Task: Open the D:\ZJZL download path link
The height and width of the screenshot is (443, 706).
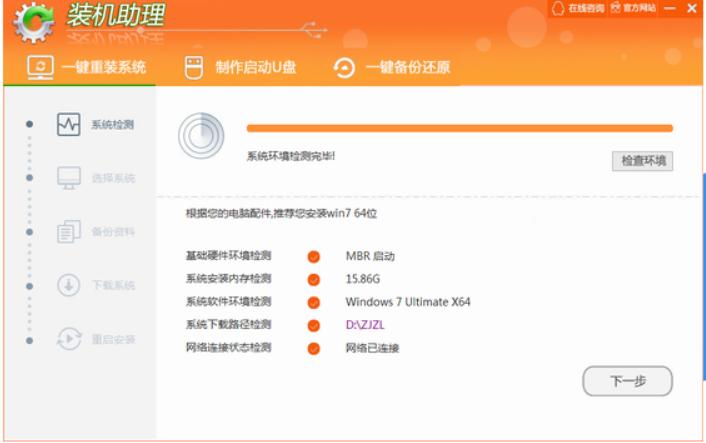Action: click(365, 325)
